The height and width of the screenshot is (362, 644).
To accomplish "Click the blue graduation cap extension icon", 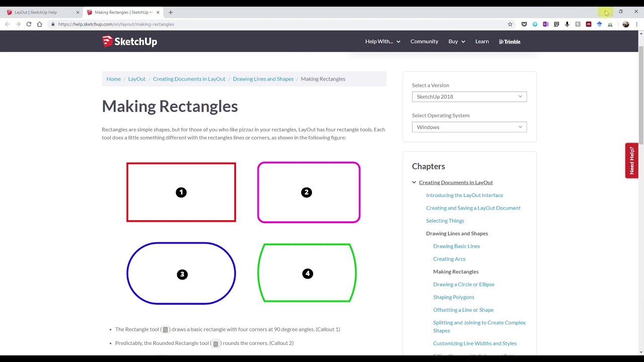I will (x=599, y=24).
